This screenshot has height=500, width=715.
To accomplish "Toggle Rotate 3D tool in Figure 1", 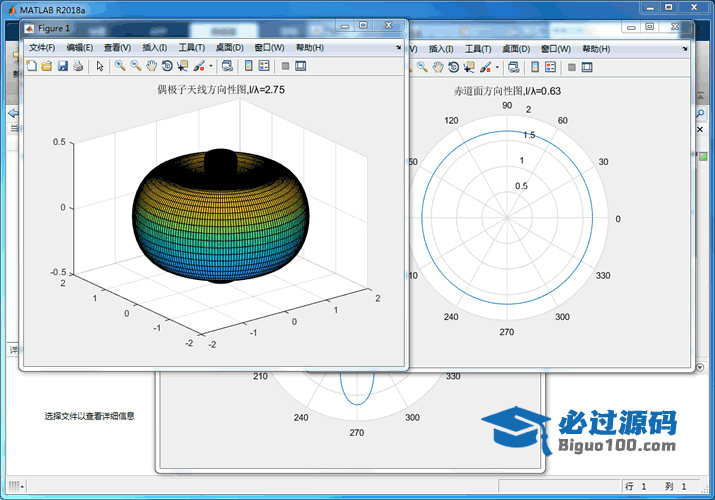I will tap(167, 67).
